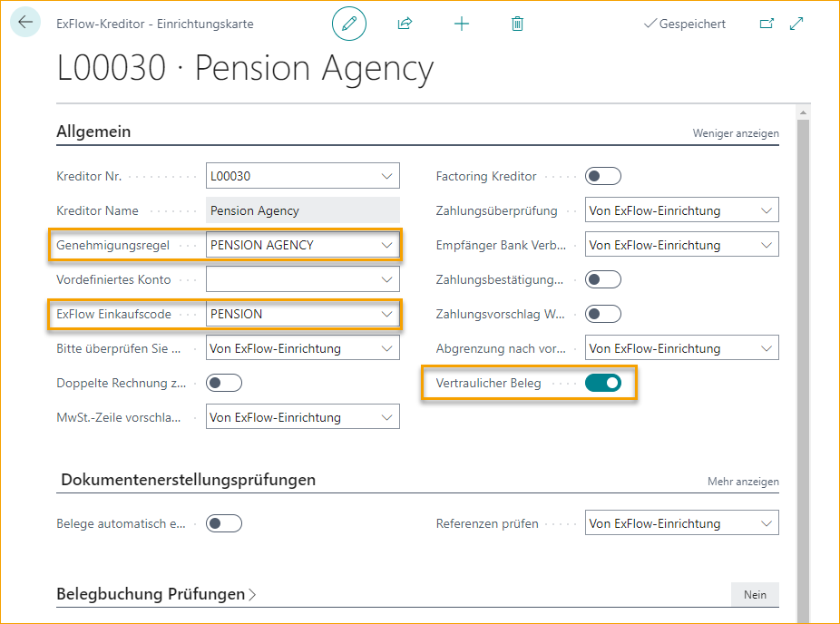
Task: Click the Dokumentenerstellungsprüfungen section heading
Action: pos(188,479)
